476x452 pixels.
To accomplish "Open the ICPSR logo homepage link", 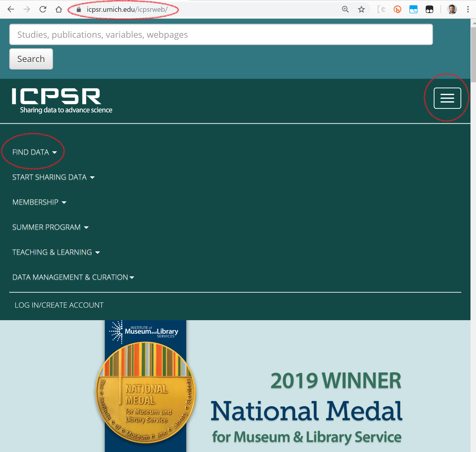I will coord(62,101).
